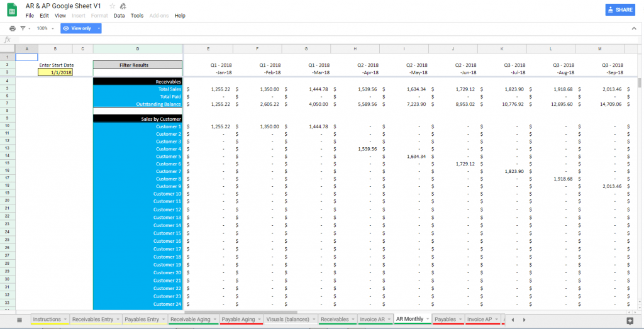Select the Customer 9 label cell
Image resolution: width=644 pixels, height=329 pixels.
coord(138,186)
